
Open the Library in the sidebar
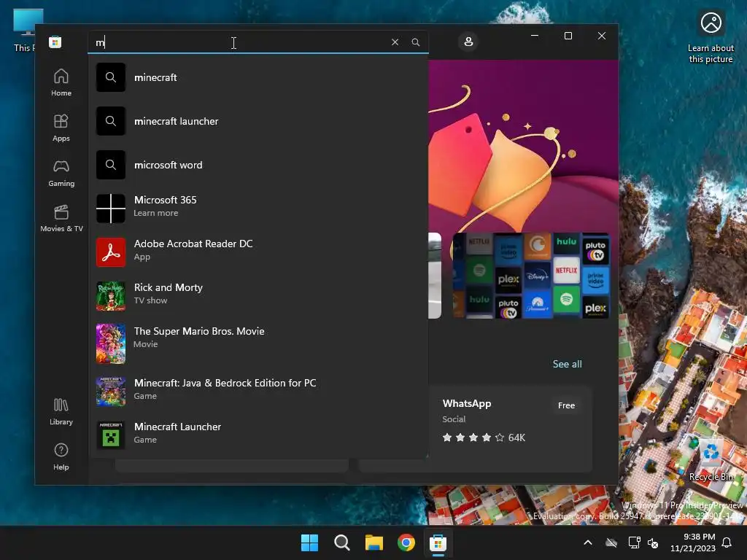click(61, 411)
